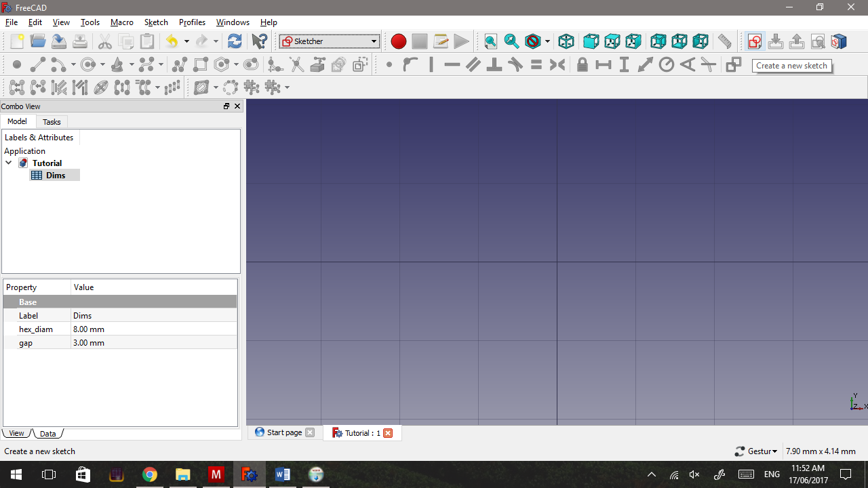Apply a horizontal constraint

(452, 64)
